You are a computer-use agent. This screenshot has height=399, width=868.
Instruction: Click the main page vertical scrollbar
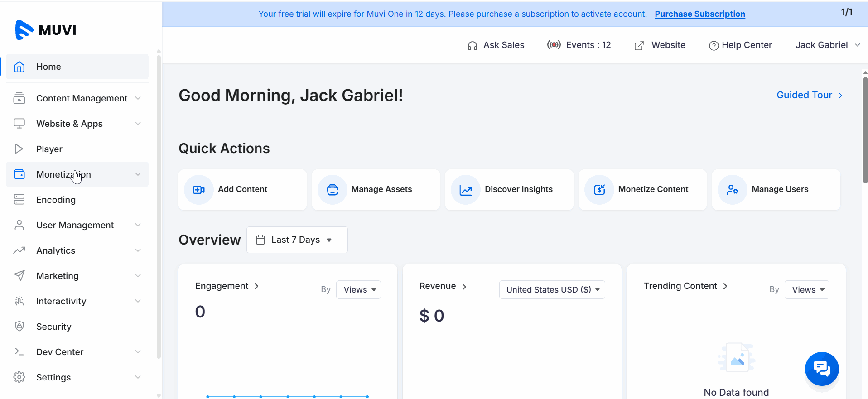coord(865,131)
